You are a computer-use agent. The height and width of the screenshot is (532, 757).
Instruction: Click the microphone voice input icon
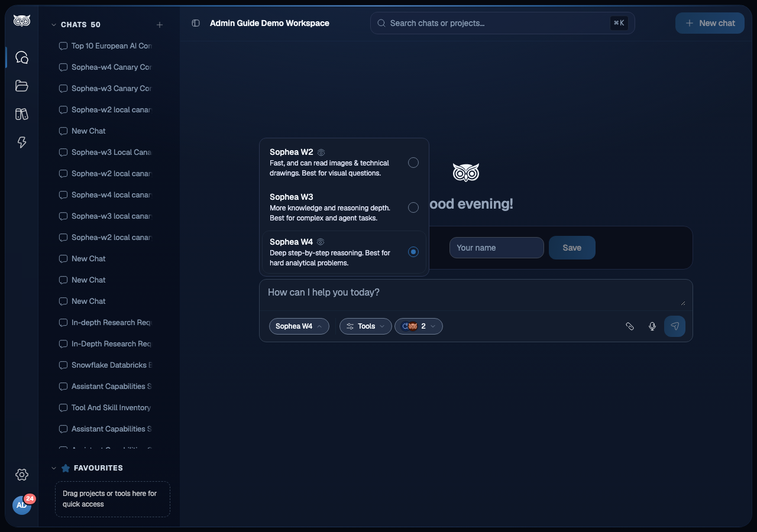652,326
